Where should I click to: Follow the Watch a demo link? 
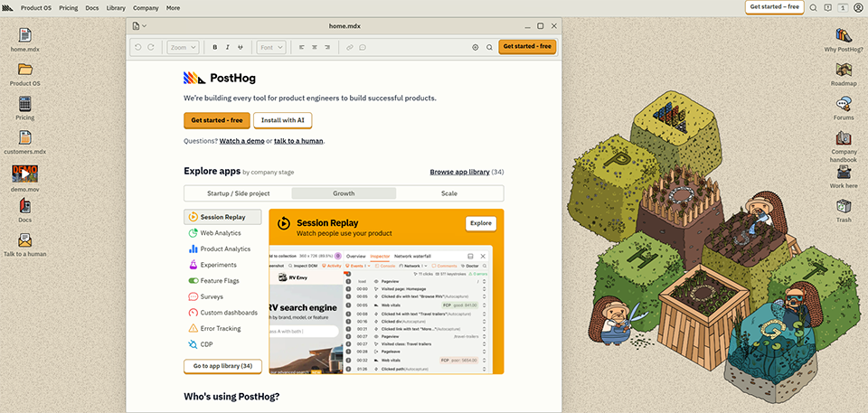coord(242,141)
